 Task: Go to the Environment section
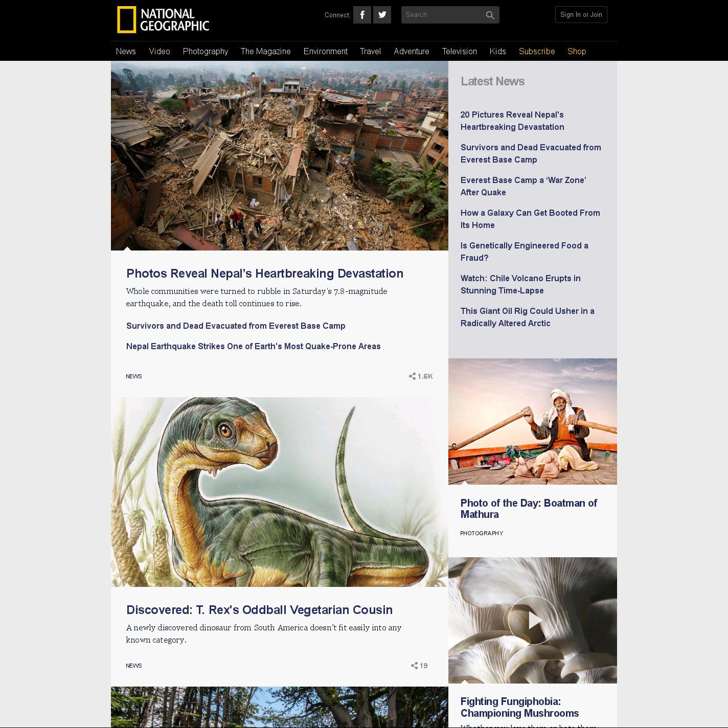click(325, 51)
